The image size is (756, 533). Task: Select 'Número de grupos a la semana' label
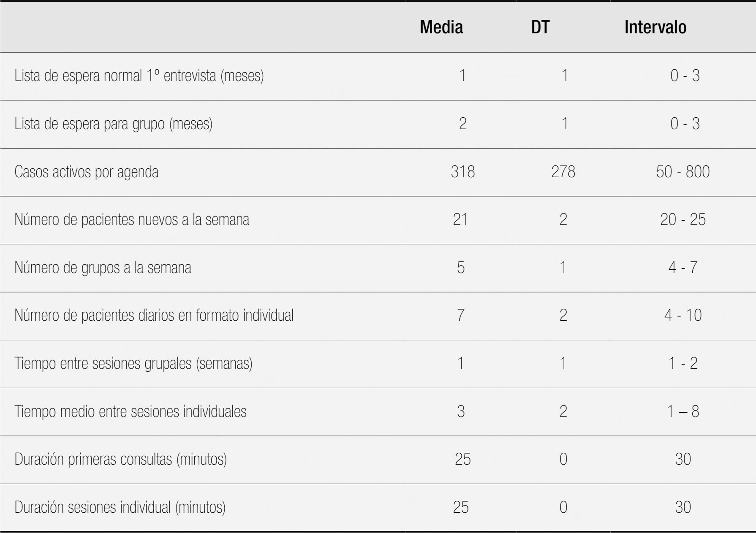click(103, 268)
